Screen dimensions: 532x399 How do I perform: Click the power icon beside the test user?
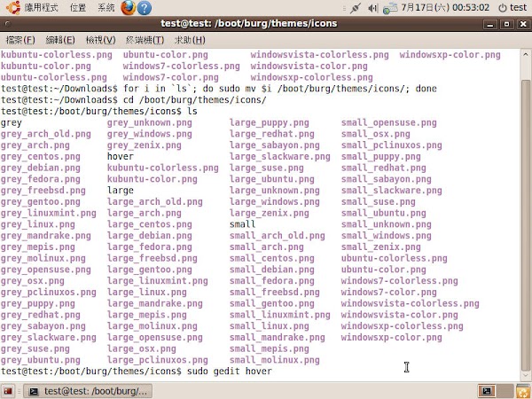tap(502, 8)
